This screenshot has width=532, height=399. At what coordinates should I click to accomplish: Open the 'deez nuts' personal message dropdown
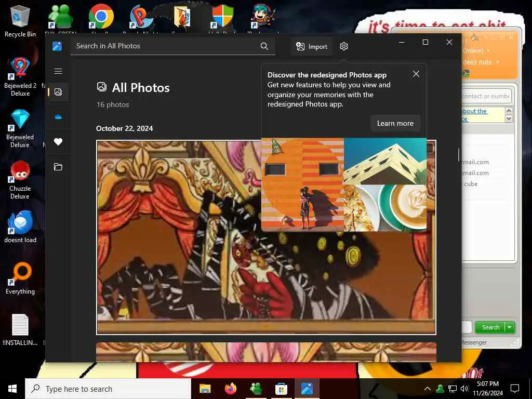coord(498,62)
